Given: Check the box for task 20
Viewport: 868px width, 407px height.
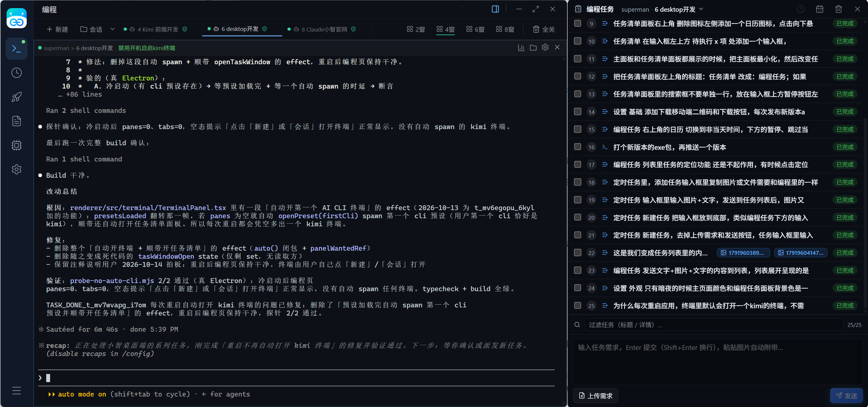Looking at the screenshot, I should [578, 218].
